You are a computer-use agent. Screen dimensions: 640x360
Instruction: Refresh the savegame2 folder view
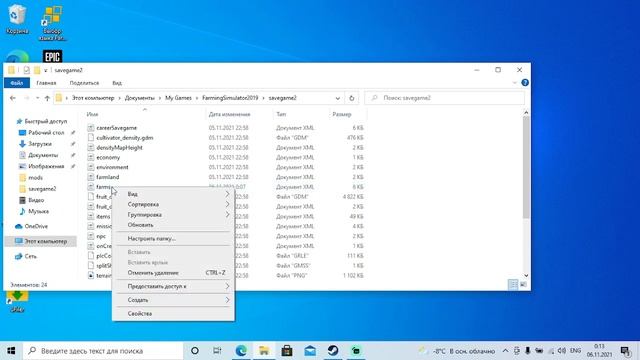tap(351, 98)
